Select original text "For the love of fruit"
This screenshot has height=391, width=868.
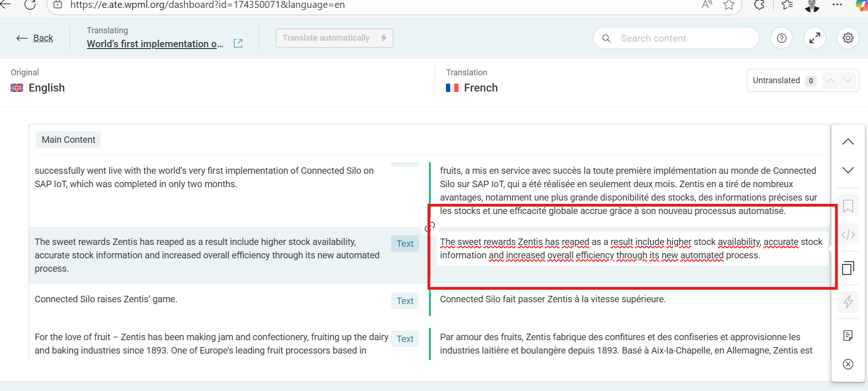(211, 344)
